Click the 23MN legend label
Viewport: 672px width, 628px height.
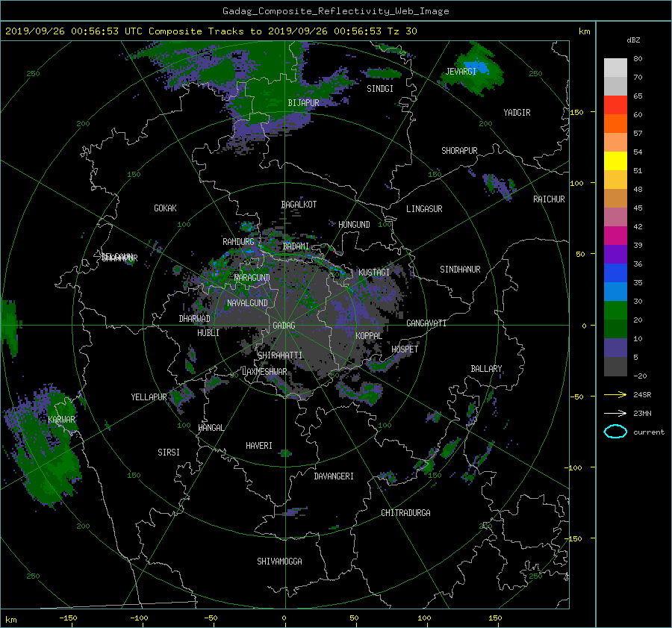tap(642, 414)
